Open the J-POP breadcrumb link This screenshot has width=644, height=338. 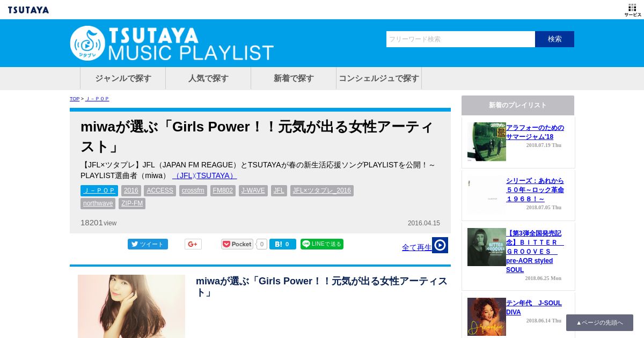pos(97,99)
